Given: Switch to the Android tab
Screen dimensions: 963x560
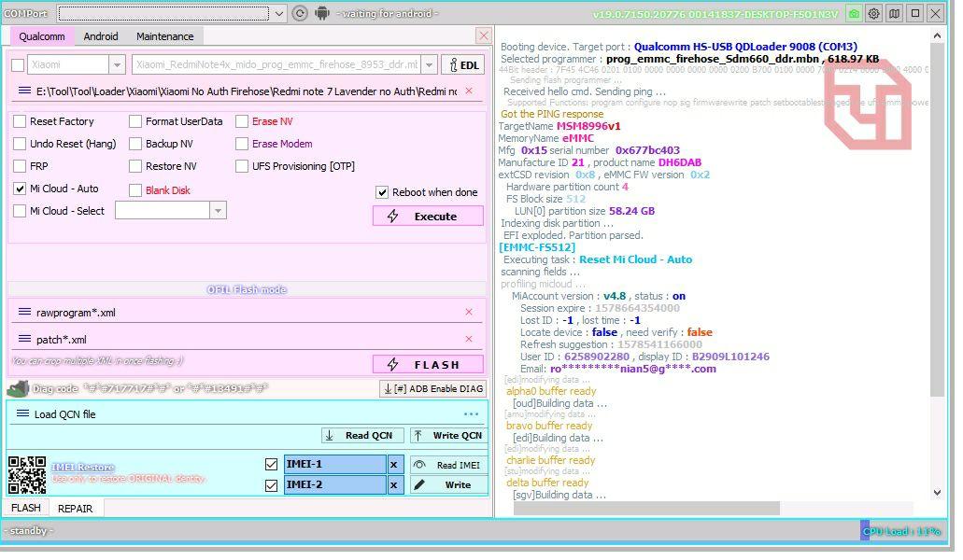Looking at the screenshot, I should click(101, 36).
